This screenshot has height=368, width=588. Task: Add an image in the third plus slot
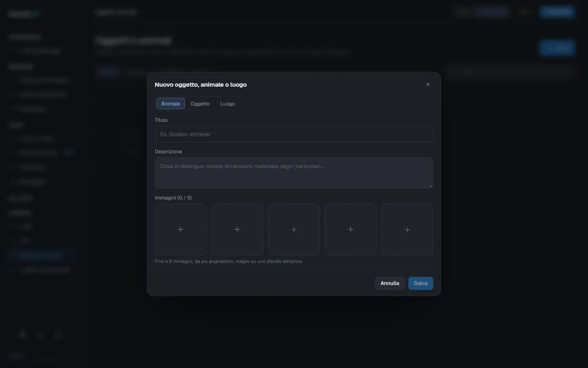(x=294, y=230)
